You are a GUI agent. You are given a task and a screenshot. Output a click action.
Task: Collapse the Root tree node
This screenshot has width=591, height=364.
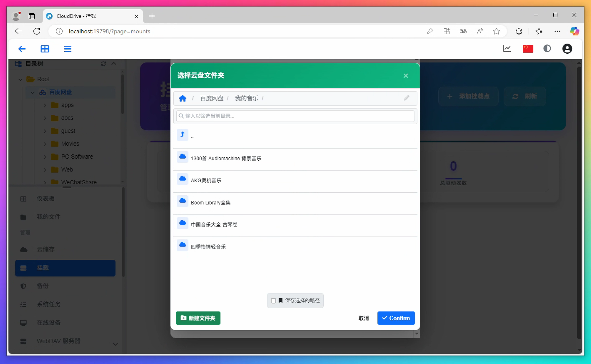pos(20,79)
